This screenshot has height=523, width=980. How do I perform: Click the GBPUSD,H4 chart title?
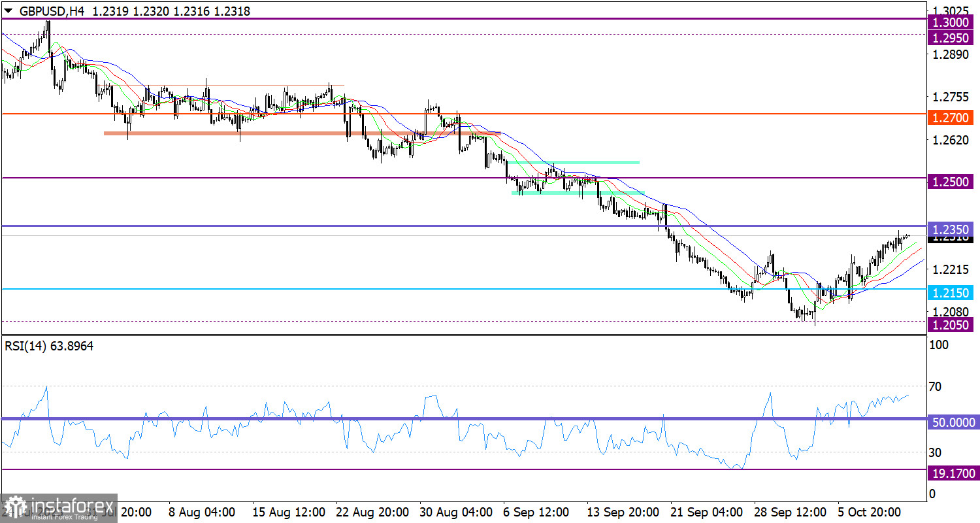pyautogui.click(x=52, y=11)
